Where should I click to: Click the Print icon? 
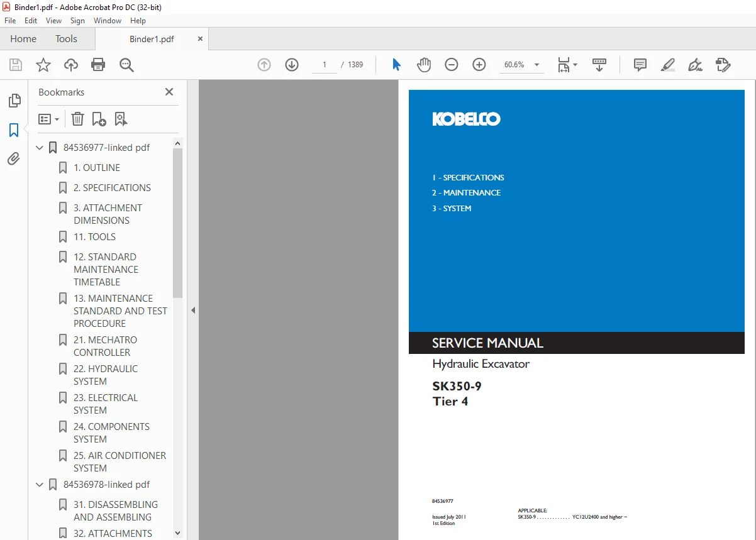98,65
